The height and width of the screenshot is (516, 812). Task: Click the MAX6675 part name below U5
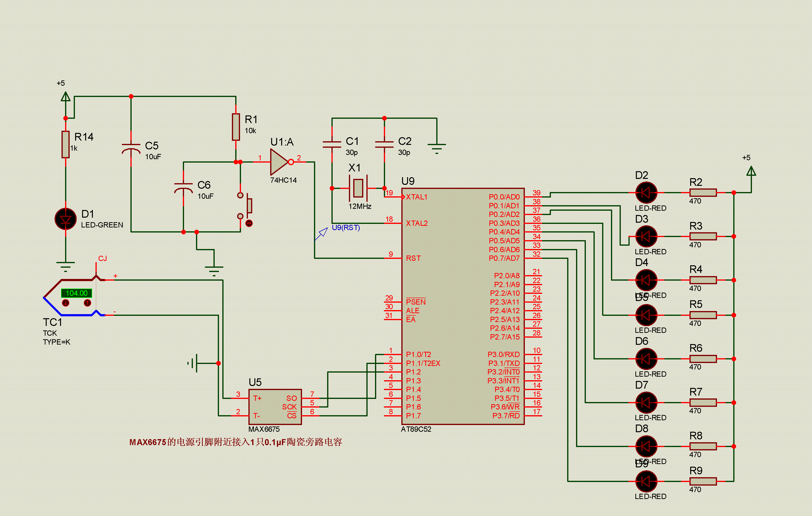[x=264, y=429]
